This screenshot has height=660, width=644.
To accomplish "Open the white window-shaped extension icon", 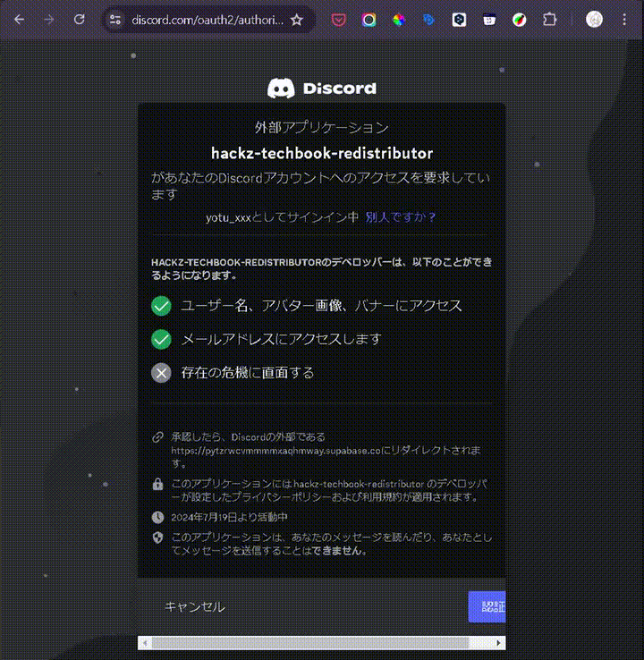I will 489,20.
